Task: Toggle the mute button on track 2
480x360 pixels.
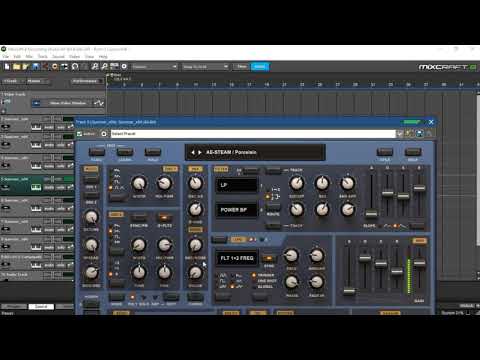Action: click(49, 127)
